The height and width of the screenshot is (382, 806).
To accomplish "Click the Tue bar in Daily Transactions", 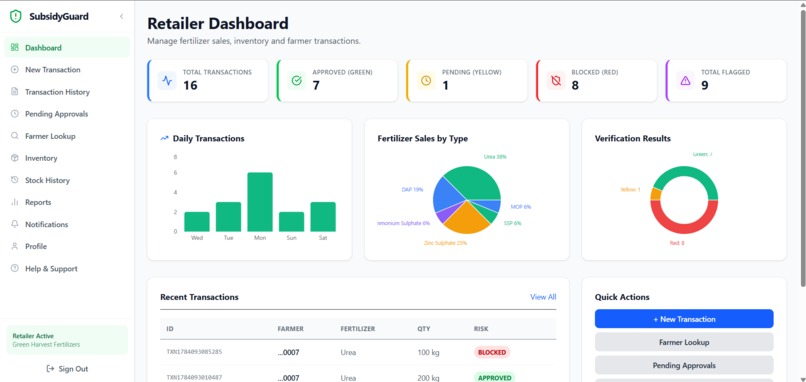I will pyautogui.click(x=228, y=217).
